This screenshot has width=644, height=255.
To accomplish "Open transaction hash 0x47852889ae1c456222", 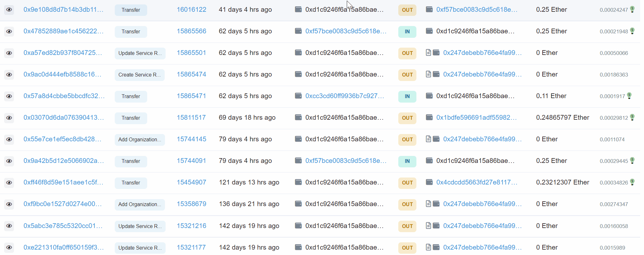I will click(x=63, y=31).
